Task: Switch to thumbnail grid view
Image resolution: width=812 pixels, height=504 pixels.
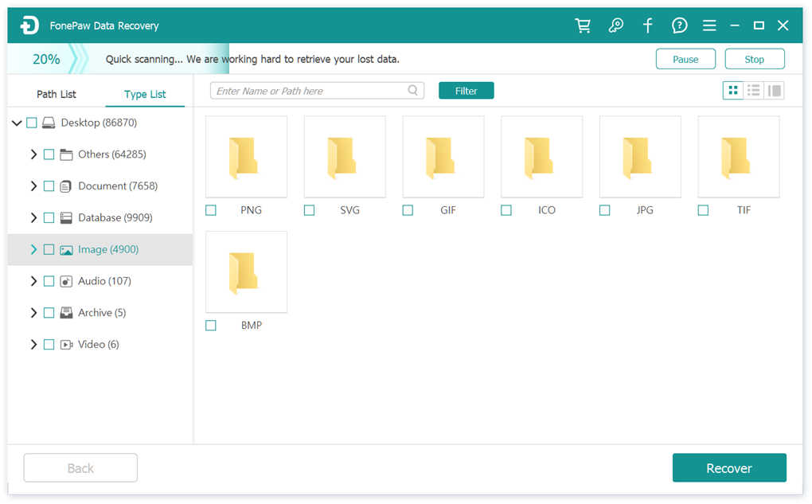Action: click(732, 91)
